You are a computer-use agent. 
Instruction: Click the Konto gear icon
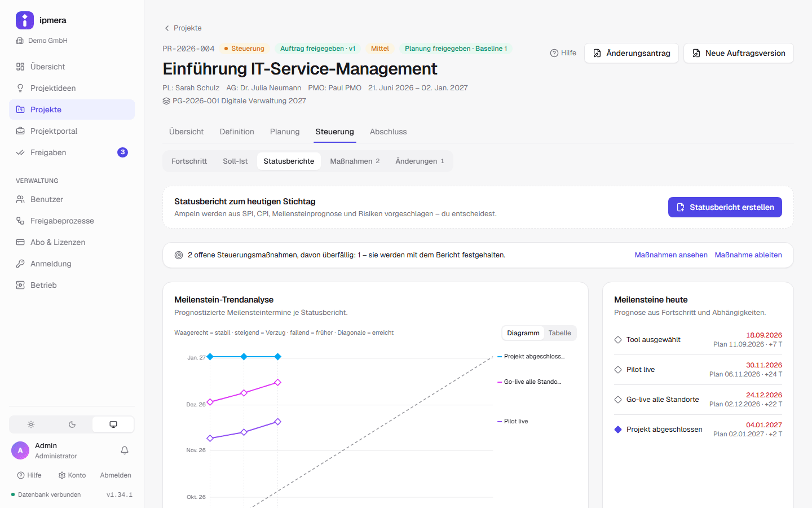click(62, 475)
